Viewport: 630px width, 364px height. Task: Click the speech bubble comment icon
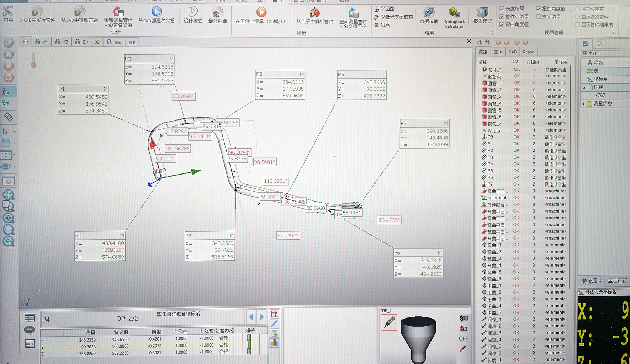tap(30, 330)
